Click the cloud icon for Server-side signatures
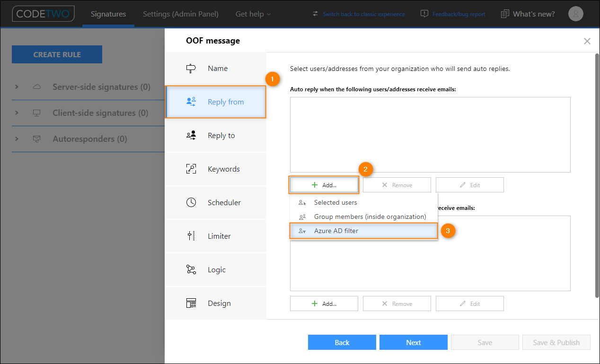600x364 pixels. click(37, 87)
